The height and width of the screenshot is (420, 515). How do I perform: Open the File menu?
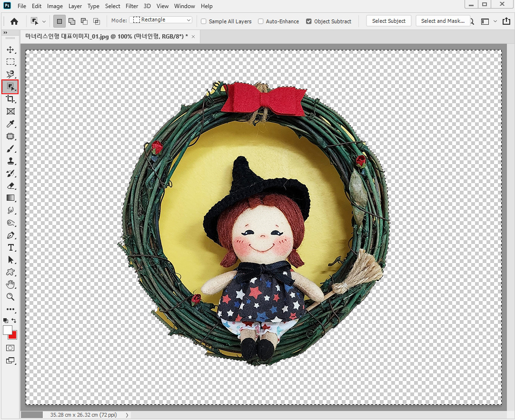point(22,6)
